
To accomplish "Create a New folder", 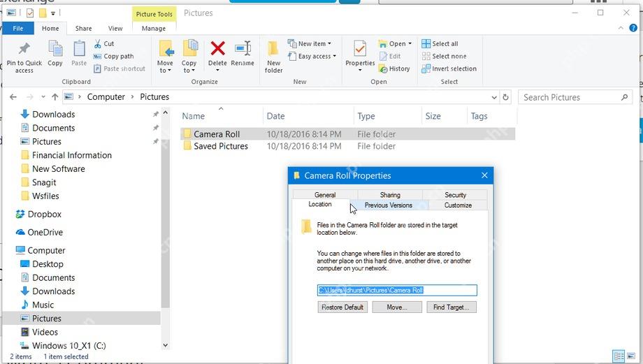I will pos(273,57).
